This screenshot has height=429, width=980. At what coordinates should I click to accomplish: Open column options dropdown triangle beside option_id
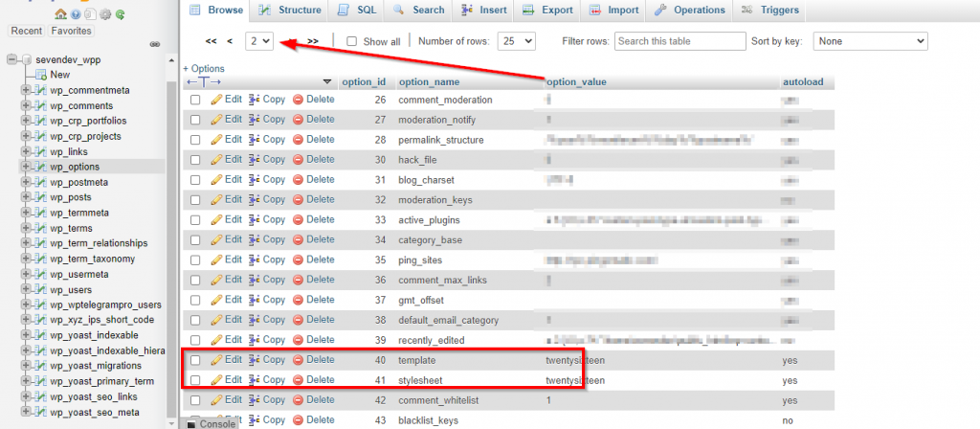pos(327,82)
